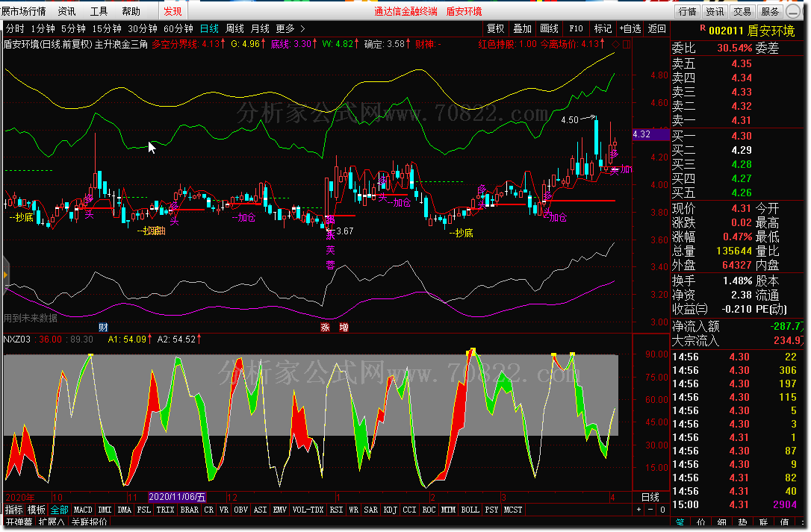
Task: Switch indicator to MACD
Action: tap(83, 510)
